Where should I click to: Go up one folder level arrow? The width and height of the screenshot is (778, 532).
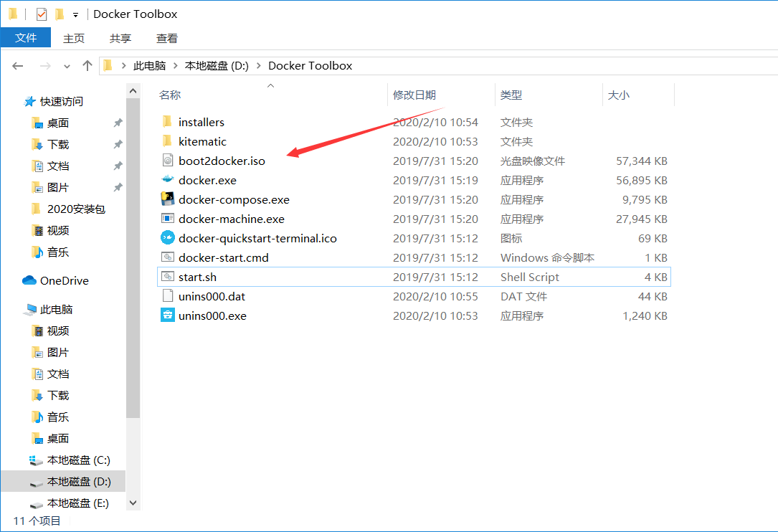pos(87,65)
